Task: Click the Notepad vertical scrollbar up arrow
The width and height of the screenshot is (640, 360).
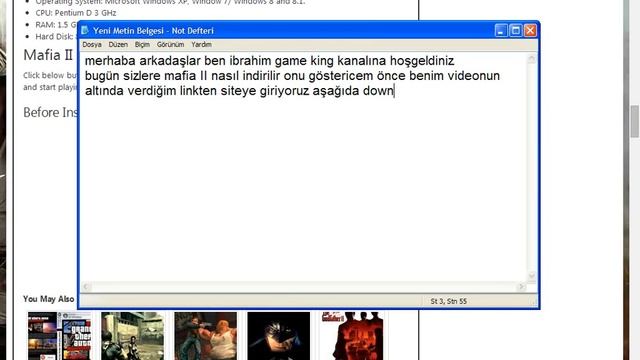Action: click(531, 59)
